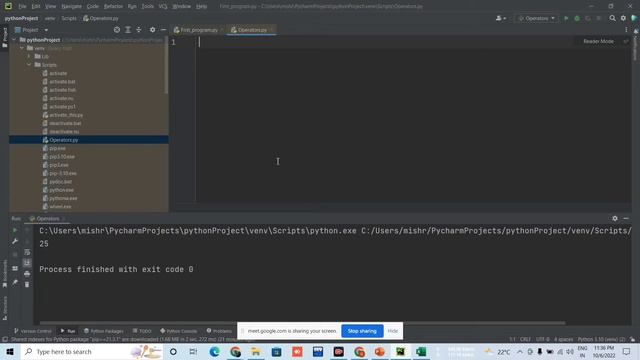Toggle soft-wrap icon in Run panel
This screenshot has width=640, height=360.
(27, 252)
